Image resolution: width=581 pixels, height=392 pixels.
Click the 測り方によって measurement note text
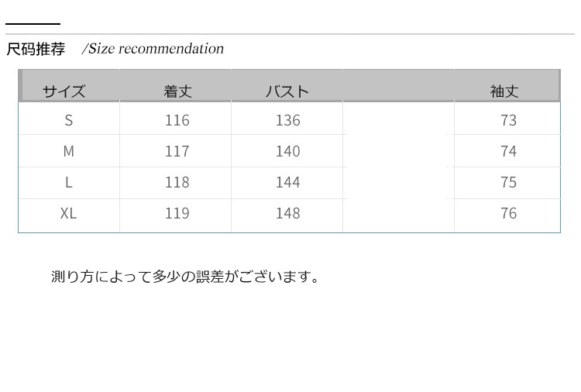pyautogui.click(x=186, y=277)
